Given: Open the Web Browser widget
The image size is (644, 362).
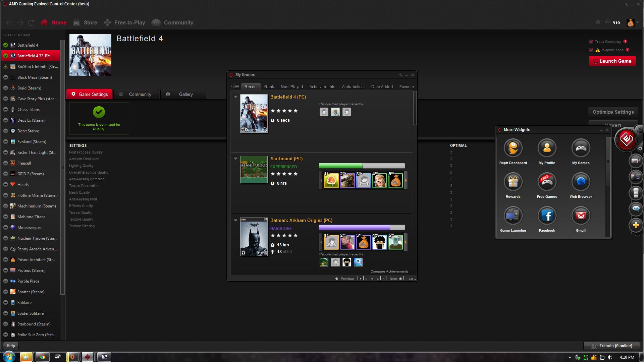Looking at the screenshot, I should coord(581,182).
